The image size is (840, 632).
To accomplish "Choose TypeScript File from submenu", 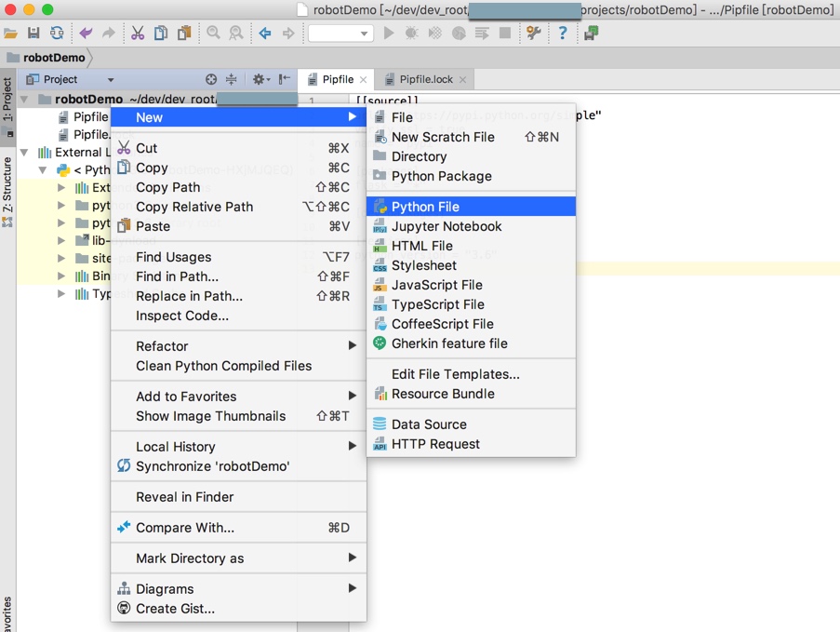I will (471, 304).
